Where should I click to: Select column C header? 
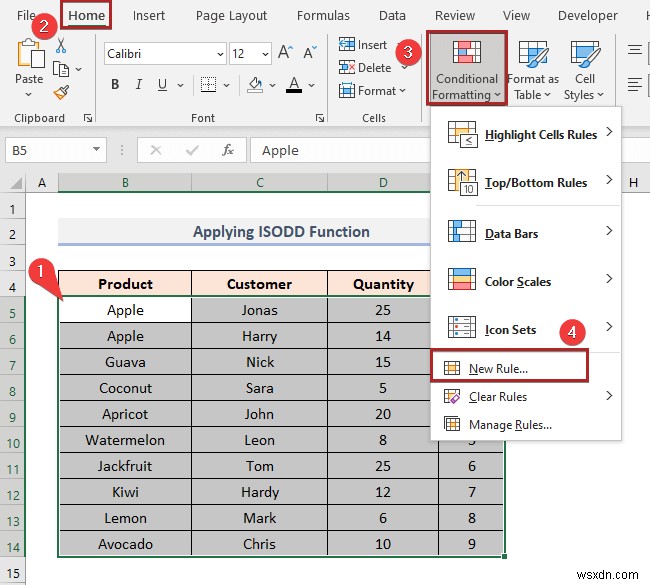click(260, 182)
